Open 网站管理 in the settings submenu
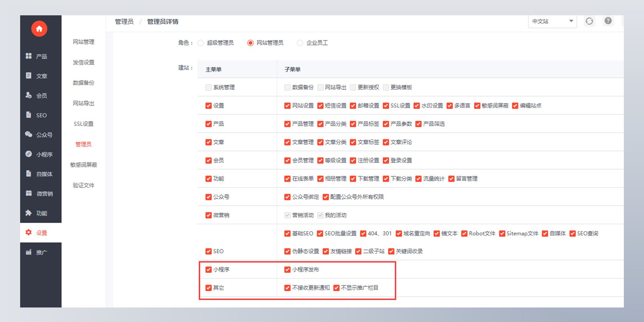Viewport: 644px width, 322px height. coord(84,42)
